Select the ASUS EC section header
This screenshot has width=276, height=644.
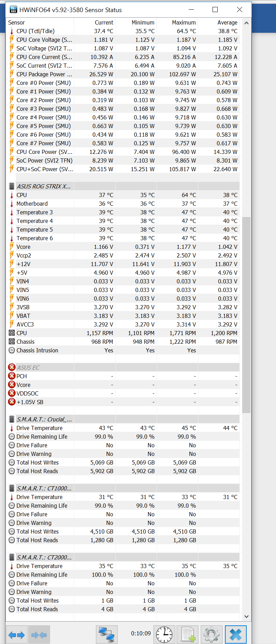tap(123, 368)
